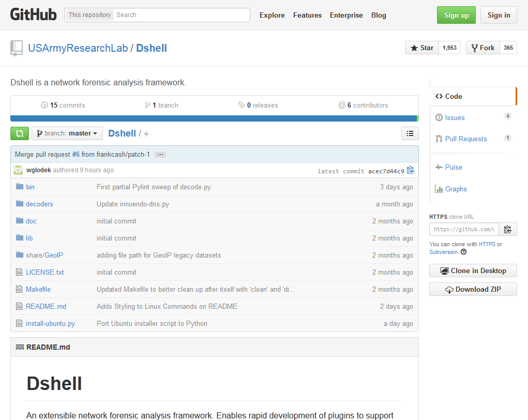Open 'Update innuendo-dns.py' commit message
528x420 pixels.
[x=133, y=204]
